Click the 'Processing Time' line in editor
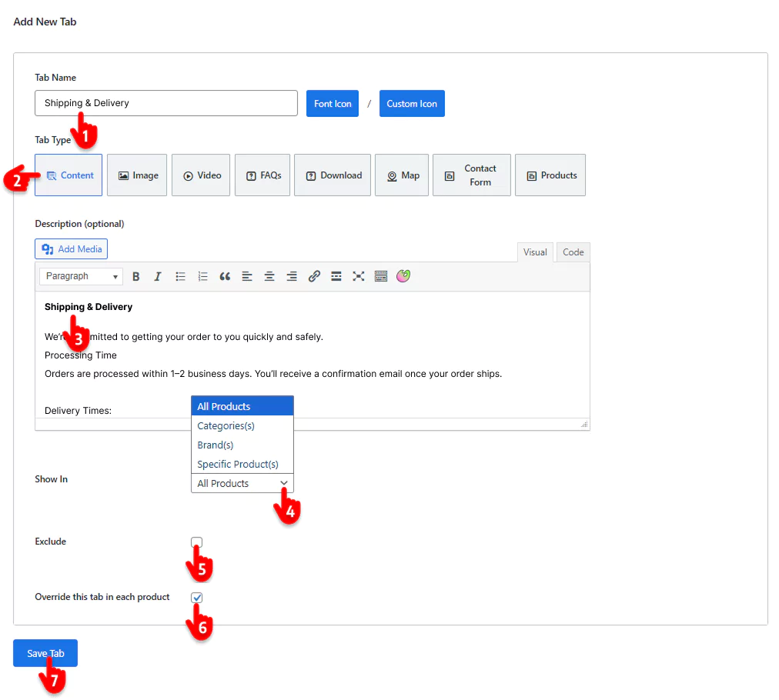The height and width of the screenshot is (700, 779). coord(81,355)
